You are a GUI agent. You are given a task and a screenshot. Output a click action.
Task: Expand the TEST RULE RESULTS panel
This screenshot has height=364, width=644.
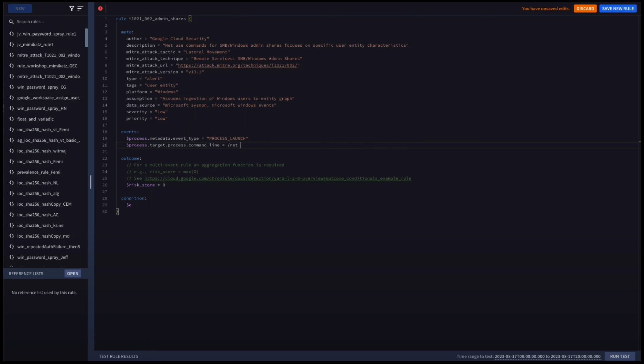pyautogui.click(x=118, y=356)
